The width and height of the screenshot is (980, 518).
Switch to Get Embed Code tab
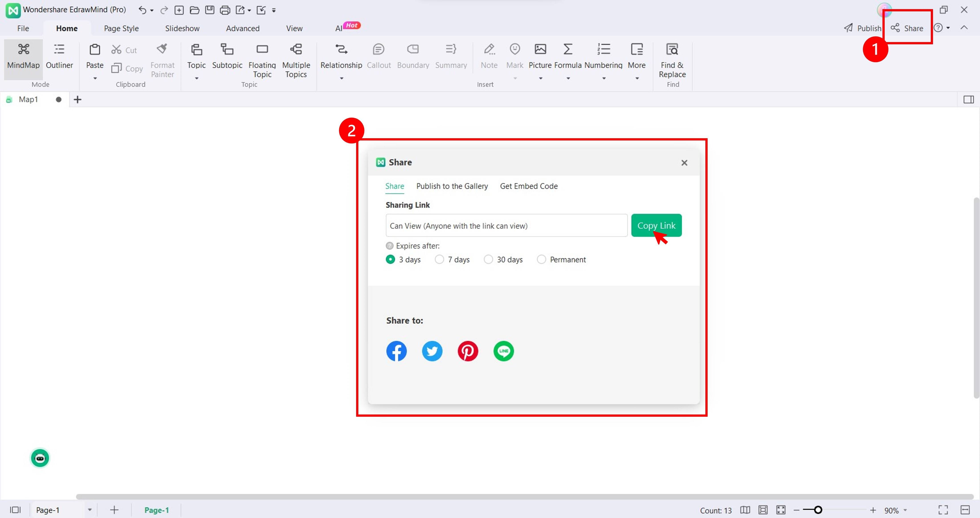(x=529, y=186)
